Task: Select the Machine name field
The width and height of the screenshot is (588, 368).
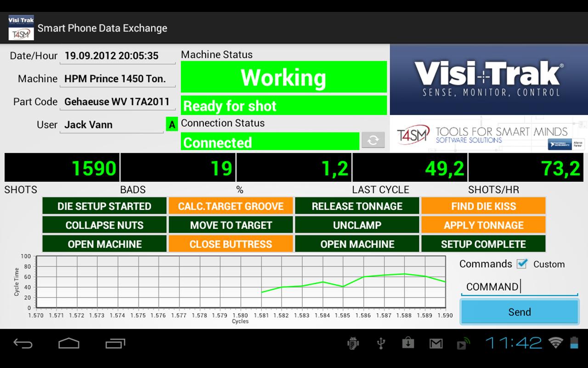Action: [x=118, y=79]
